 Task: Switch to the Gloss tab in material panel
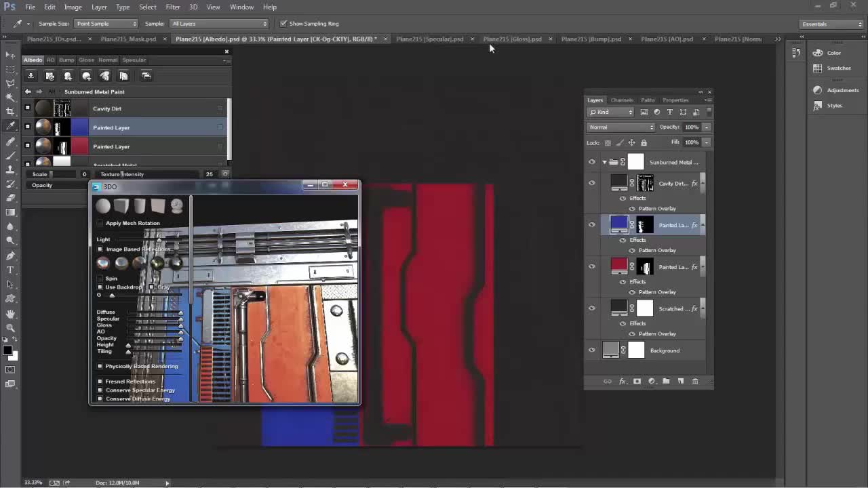(x=86, y=60)
